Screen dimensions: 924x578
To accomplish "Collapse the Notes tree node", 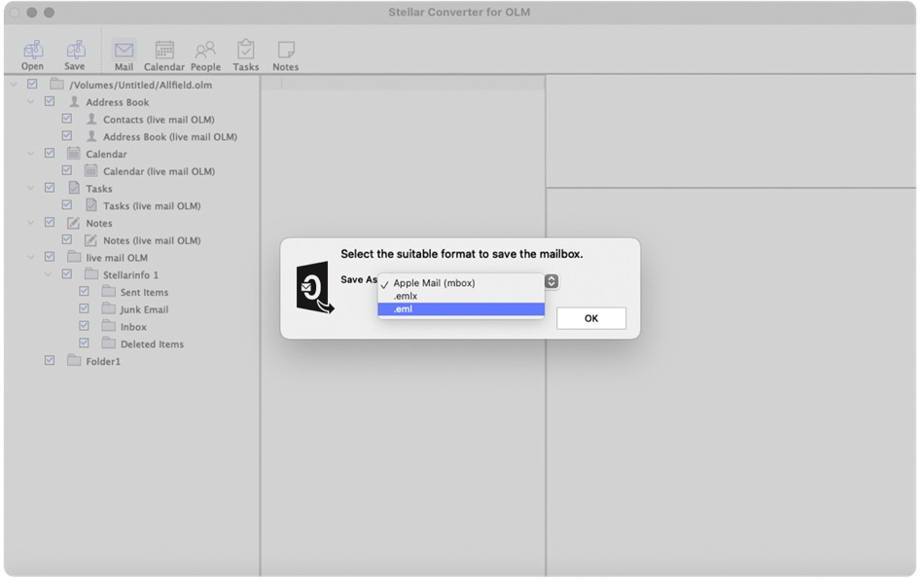I will (31, 223).
